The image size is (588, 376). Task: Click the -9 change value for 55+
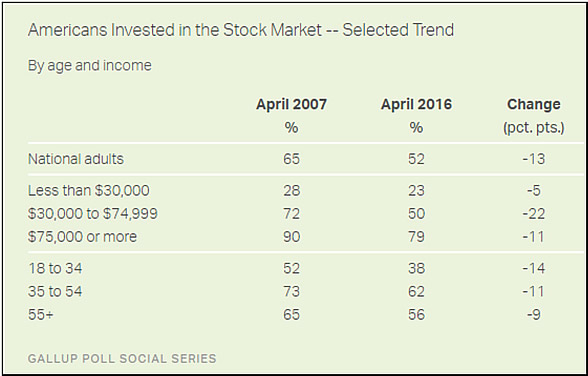pos(534,315)
